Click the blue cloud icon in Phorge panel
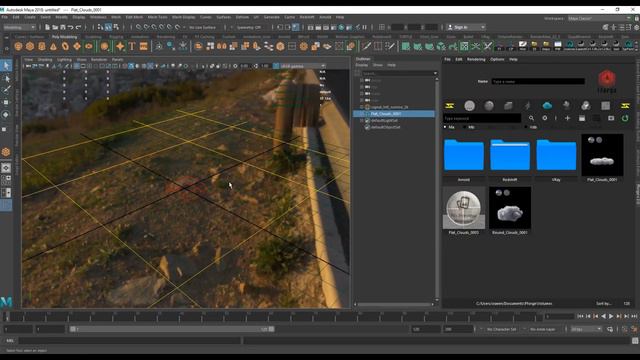Viewport: 640px width, 360px height. (547, 106)
